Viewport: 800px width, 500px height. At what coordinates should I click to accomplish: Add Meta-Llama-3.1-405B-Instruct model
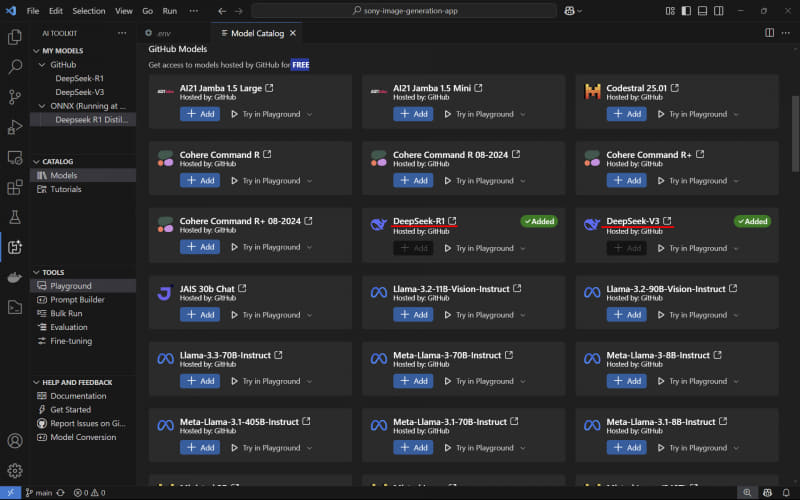(199, 447)
